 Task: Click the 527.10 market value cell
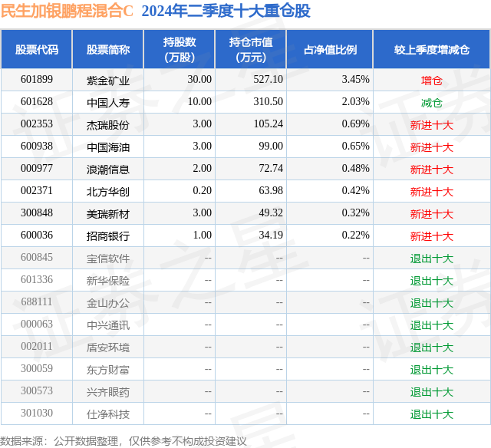tap(268, 80)
